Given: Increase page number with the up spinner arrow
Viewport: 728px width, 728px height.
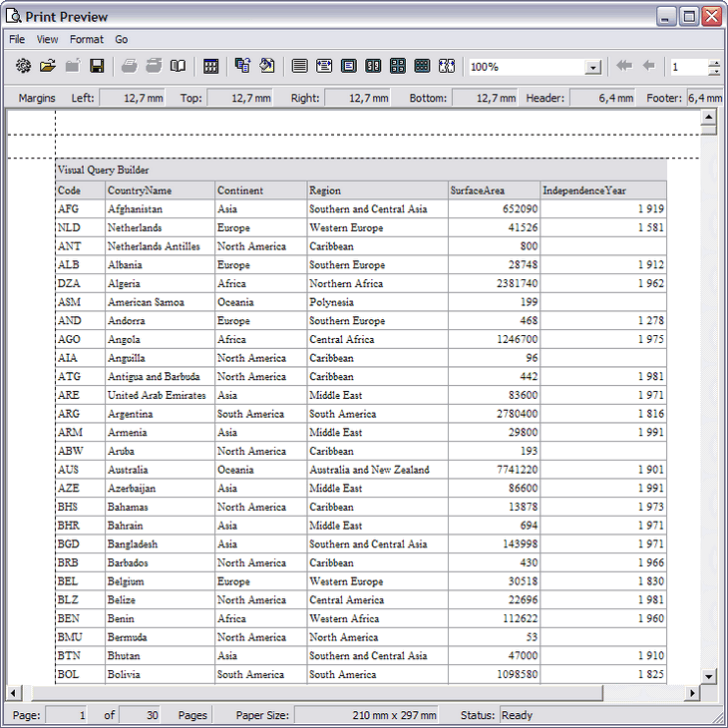Looking at the screenshot, I should 713,62.
